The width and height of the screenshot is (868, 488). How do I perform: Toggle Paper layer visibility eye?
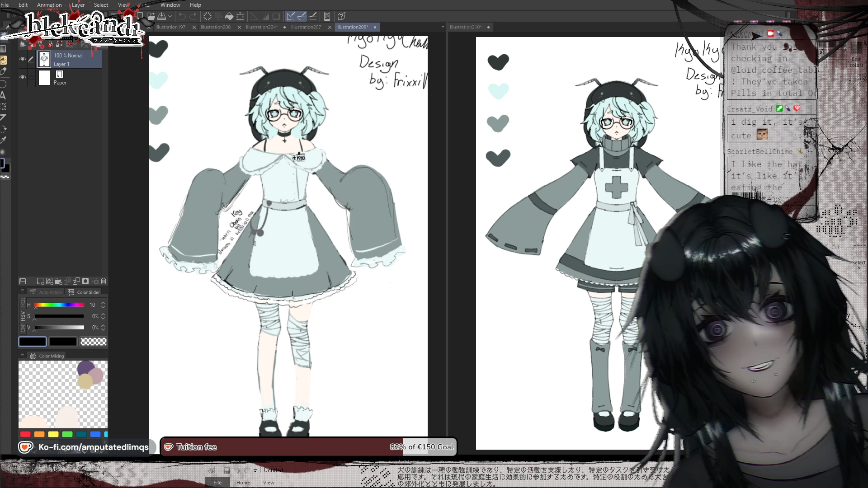pos(23,77)
